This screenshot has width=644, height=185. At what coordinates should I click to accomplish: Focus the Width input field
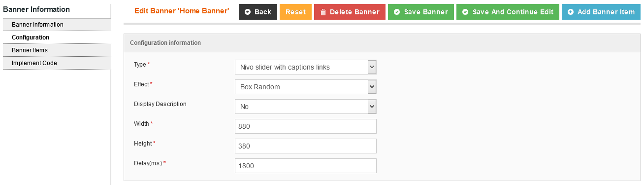click(306, 126)
